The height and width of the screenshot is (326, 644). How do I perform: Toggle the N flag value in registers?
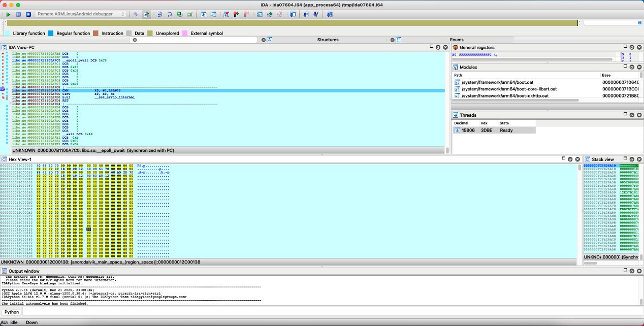click(x=630, y=54)
